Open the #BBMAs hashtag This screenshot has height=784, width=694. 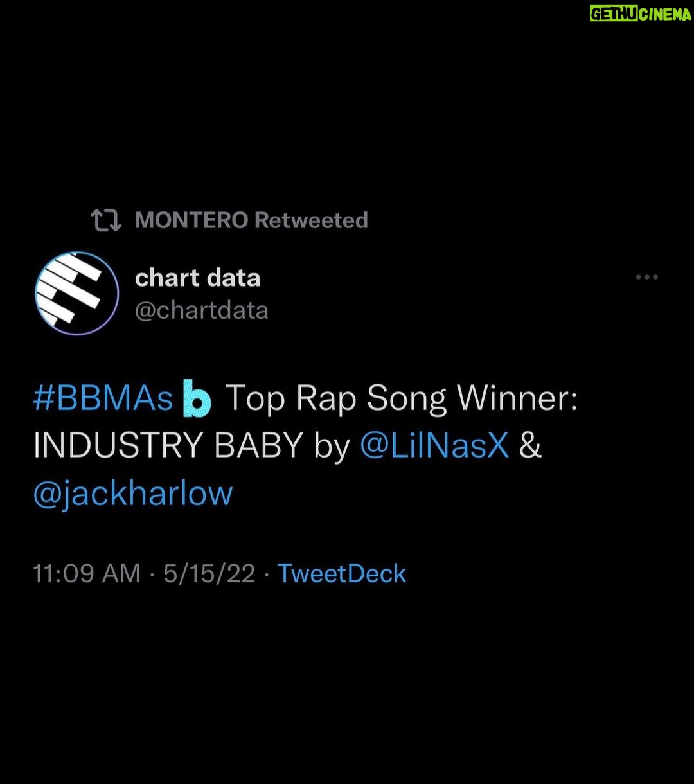point(103,399)
